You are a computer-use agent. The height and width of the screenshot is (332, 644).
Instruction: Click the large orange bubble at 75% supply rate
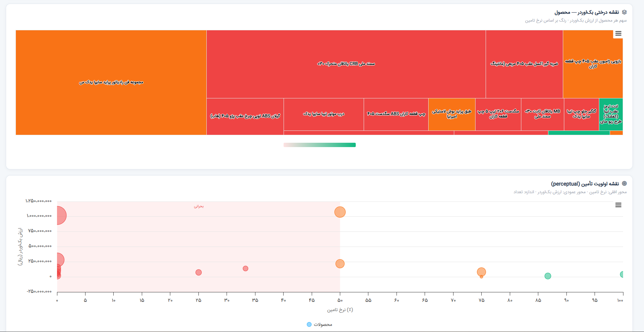(481, 272)
